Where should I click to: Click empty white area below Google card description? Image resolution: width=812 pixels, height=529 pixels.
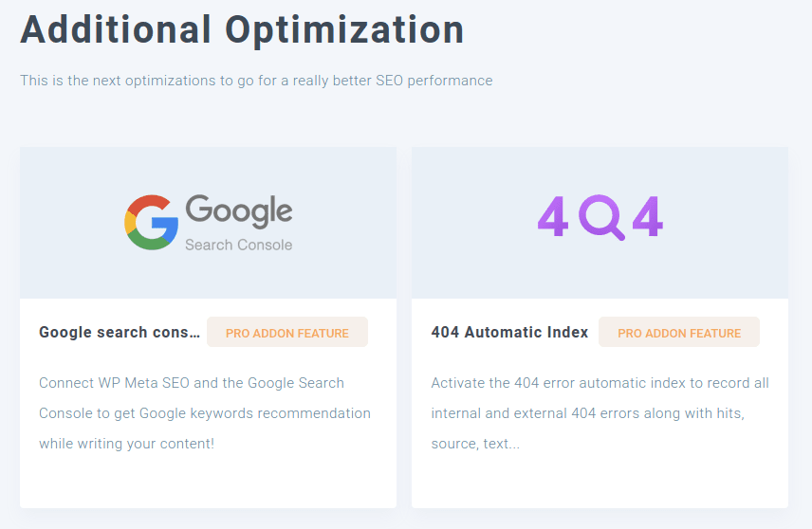click(x=208, y=482)
